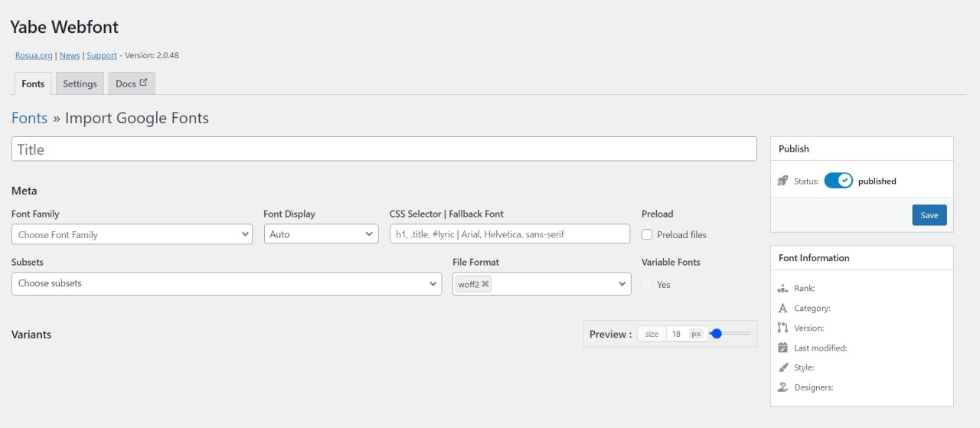Viewport: 980px width, 428px height.
Task: Click the 'published' status text
Action: (x=877, y=181)
